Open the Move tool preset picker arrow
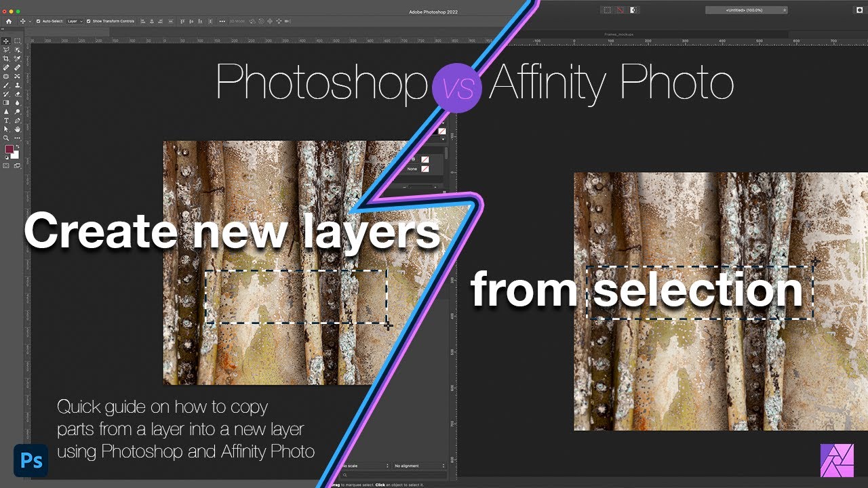The width and height of the screenshot is (868, 488). (30, 21)
